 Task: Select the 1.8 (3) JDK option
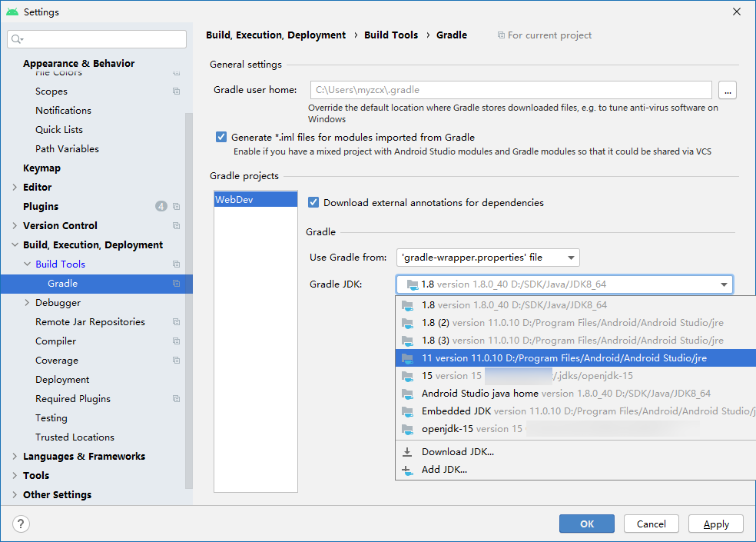(575, 341)
